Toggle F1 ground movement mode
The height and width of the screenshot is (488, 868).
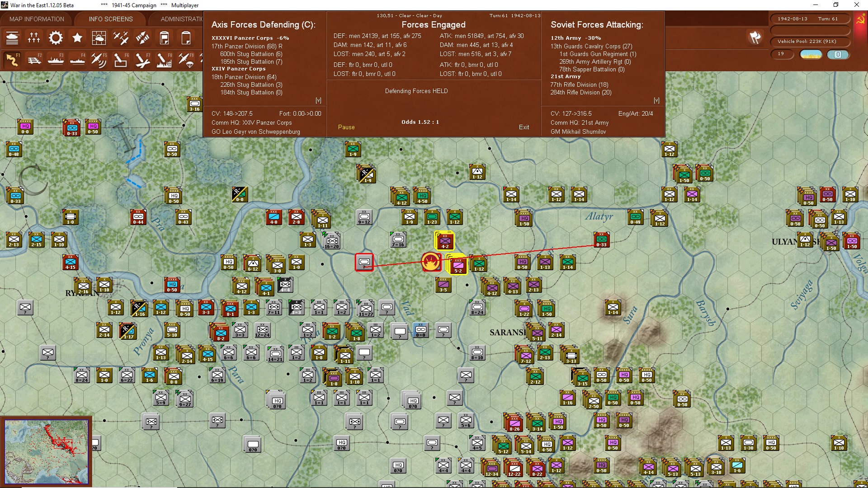point(12,60)
